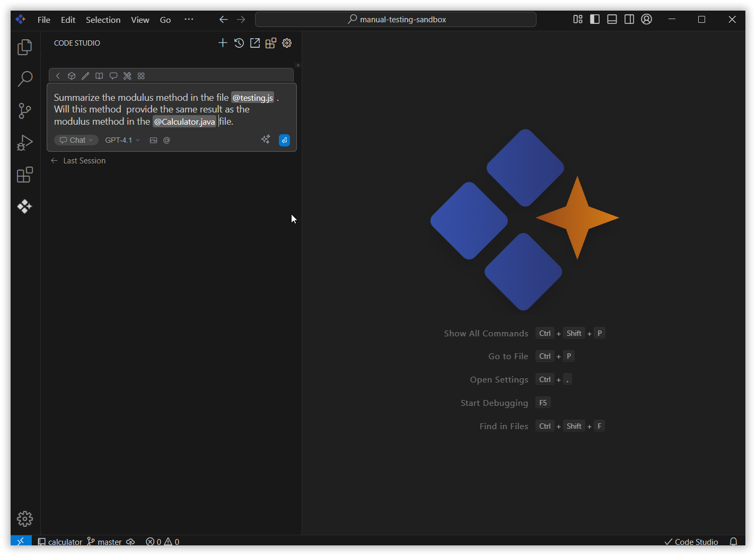Open the Edit menu
The height and width of the screenshot is (556, 756).
[68, 20]
